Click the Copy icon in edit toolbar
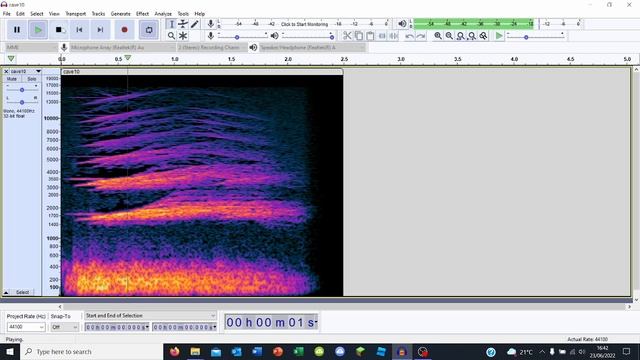The height and width of the screenshot is (360, 640). (358, 36)
